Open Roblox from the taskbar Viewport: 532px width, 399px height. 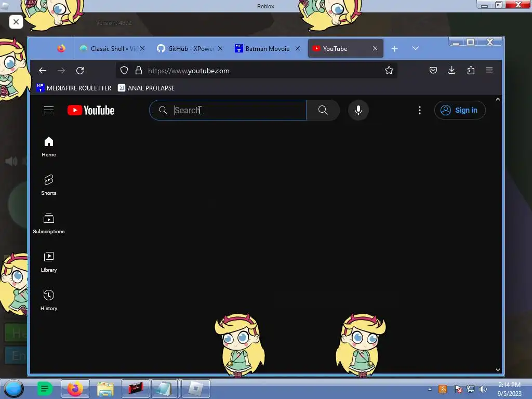[196, 389]
